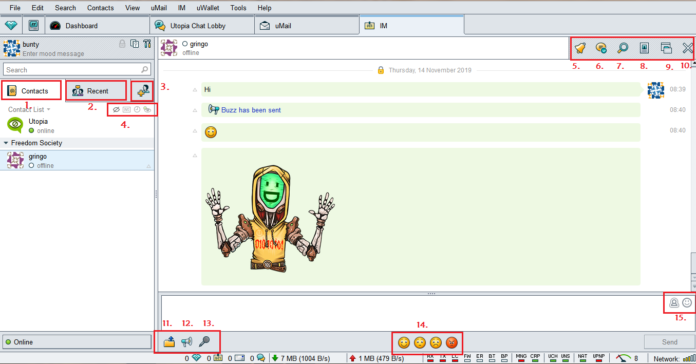
Task: Click the chat bubbles counter in status bar
Action: pos(261,358)
